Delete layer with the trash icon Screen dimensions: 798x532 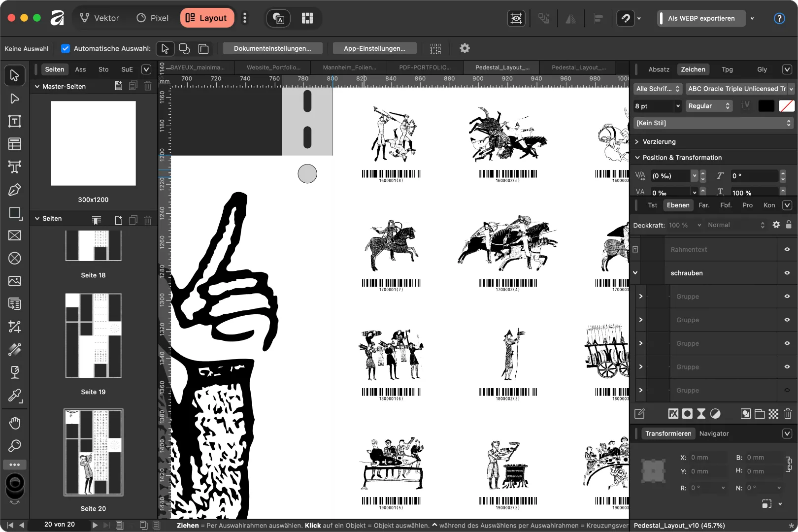point(789,414)
